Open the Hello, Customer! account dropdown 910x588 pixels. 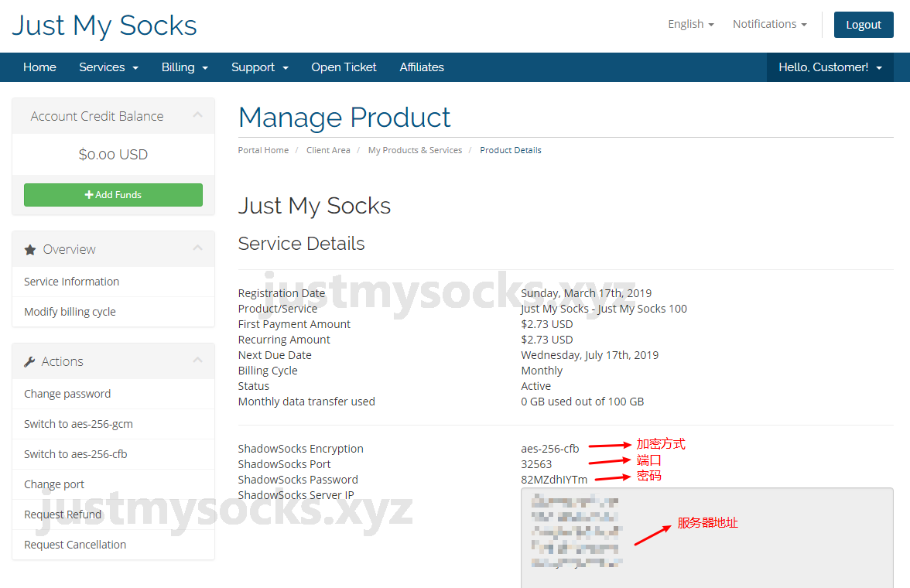point(830,67)
